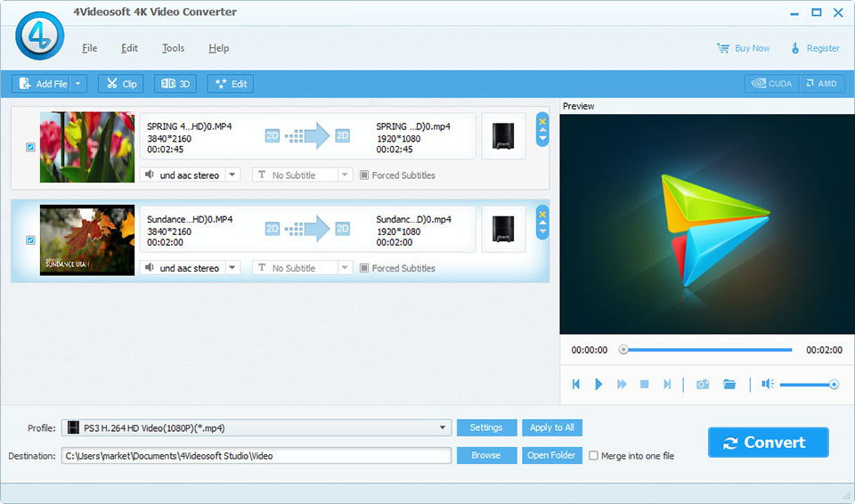Open the Profile dropdown list
This screenshot has height=504, width=855.
pyautogui.click(x=256, y=427)
